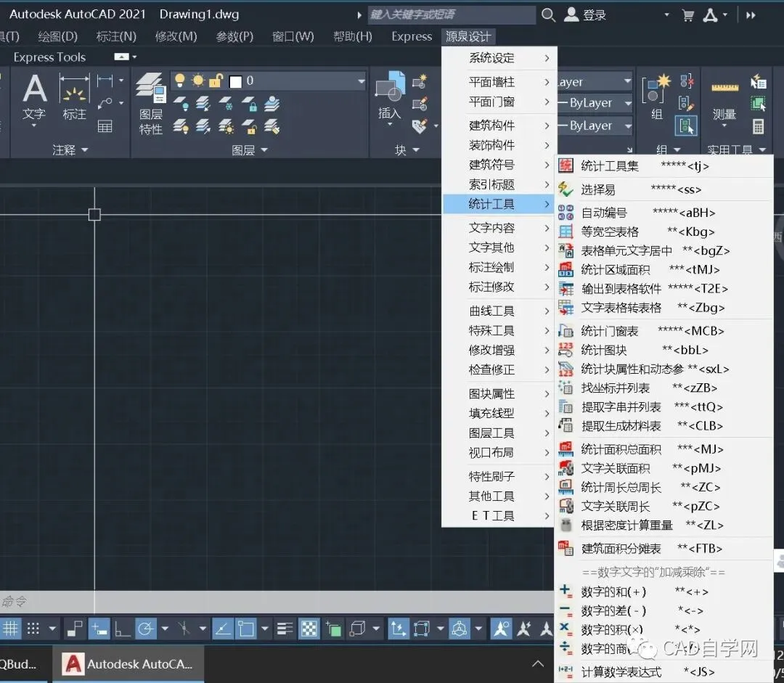Click the 组 group icon
Screen dimensions: 784x683
point(656,97)
